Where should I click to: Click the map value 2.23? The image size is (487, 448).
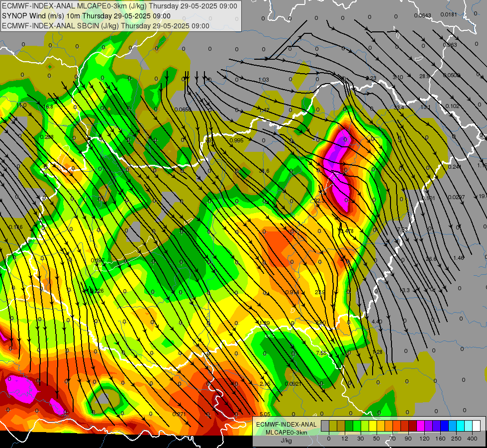(x=371, y=78)
